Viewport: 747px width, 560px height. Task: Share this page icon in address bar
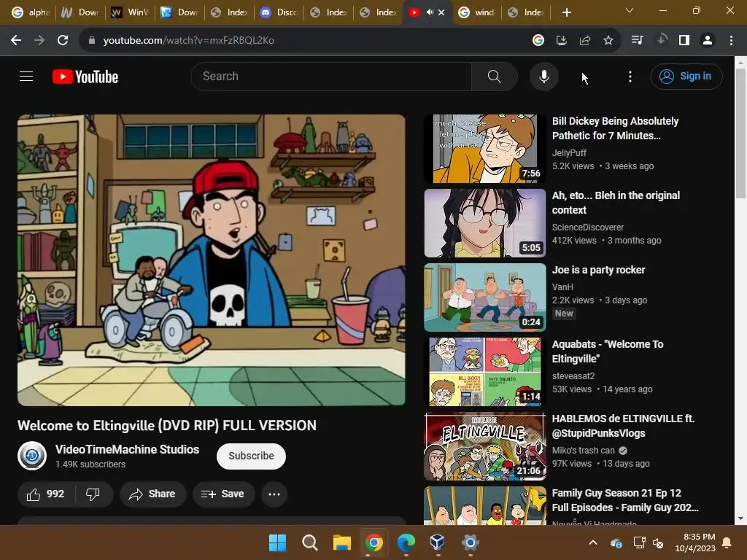click(x=585, y=41)
